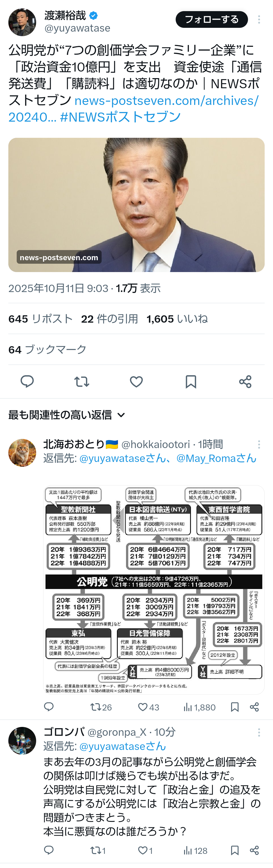This screenshot has height=868, width=273.
Task: Bookmark the ゴロンパ reply
Action: (x=235, y=851)
